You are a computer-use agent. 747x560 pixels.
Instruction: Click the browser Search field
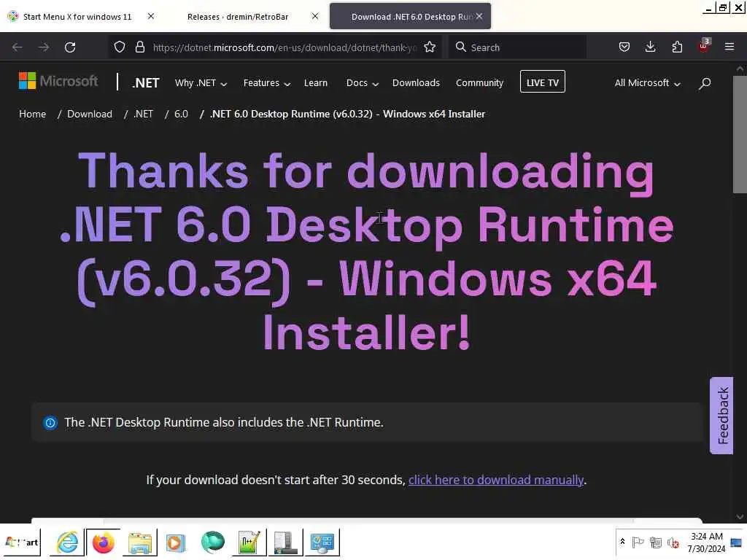click(517, 47)
